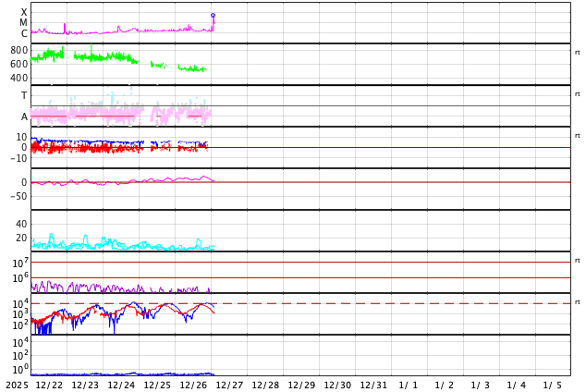Click the A label on the left axis
Screen dimensions: 586x392
(24, 116)
